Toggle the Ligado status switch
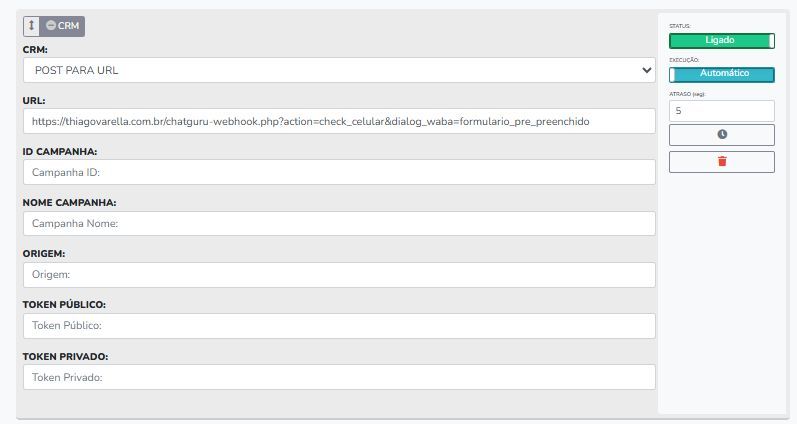The width and height of the screenshot is (797, 424). (x=722, y=41)
